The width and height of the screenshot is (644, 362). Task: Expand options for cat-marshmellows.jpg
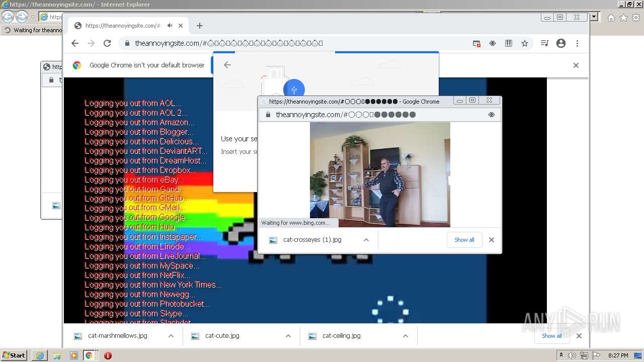171,336
